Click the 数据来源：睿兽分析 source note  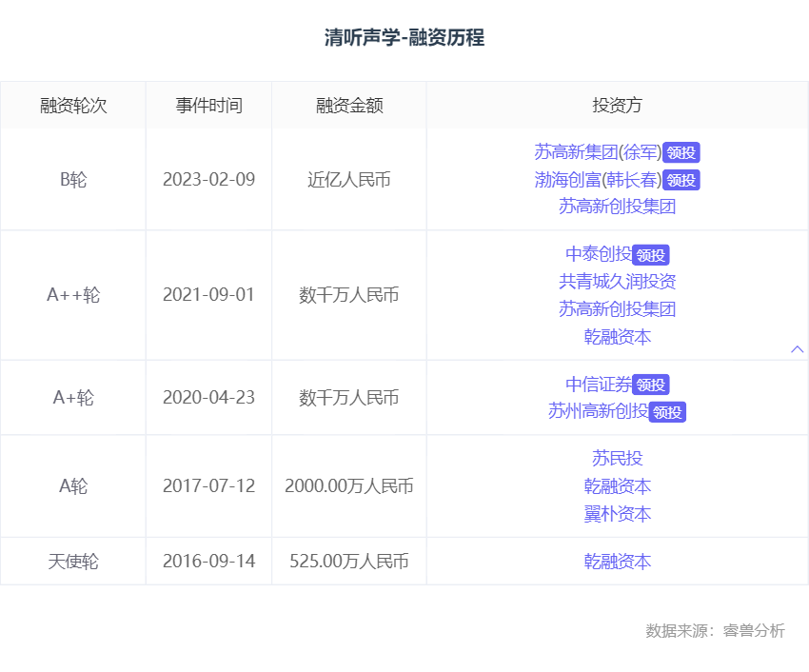pos(715,630)
